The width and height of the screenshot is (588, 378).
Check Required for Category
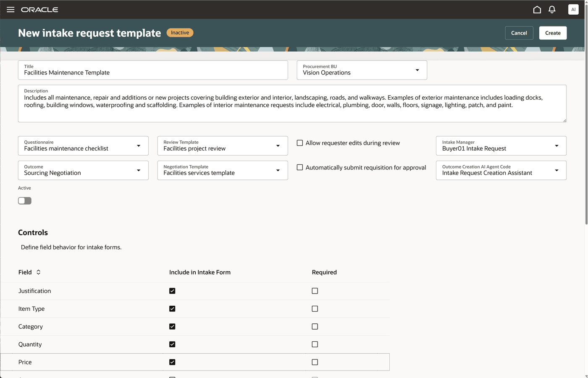[x=315, y=326]
